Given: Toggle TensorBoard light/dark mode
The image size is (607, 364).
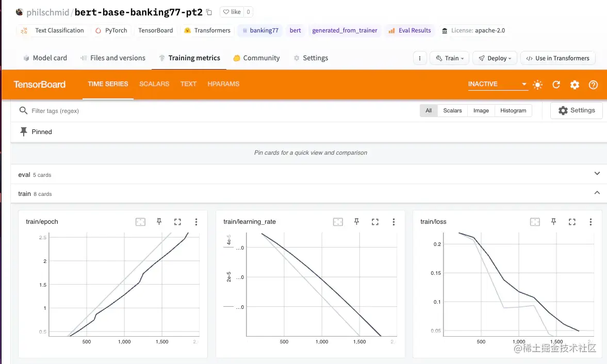Looking at the screenshot, I should click(537, 85).
